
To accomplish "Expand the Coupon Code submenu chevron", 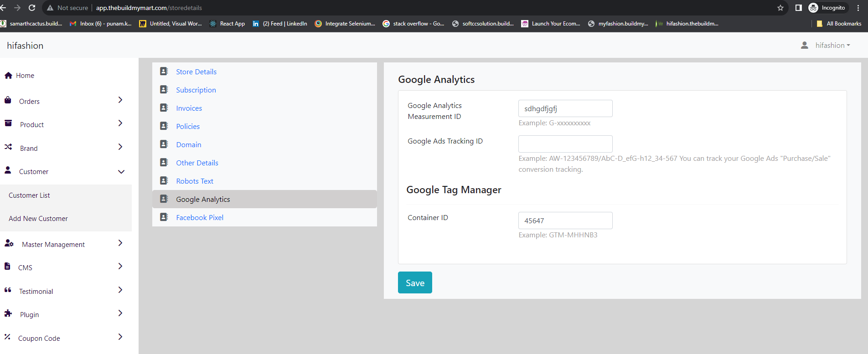I will 120,337.
